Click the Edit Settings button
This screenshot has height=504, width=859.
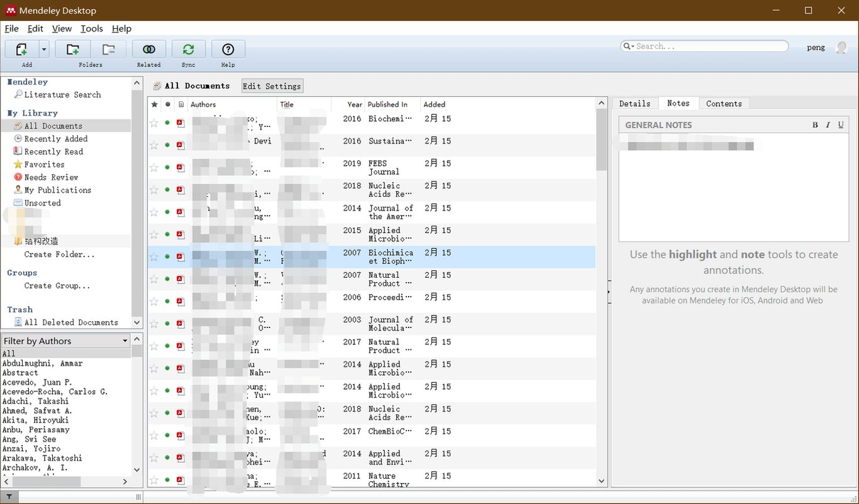[272, 86]
